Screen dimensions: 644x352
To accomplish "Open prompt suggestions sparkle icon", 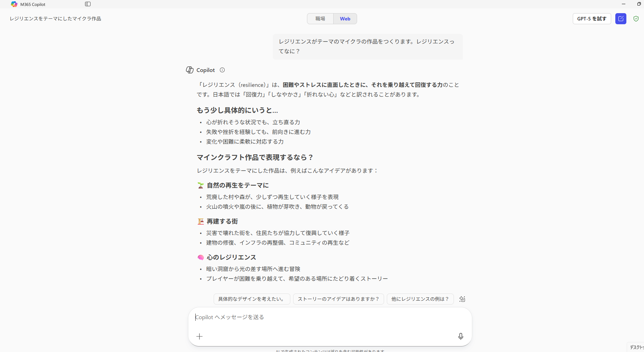I will [462, 299].
